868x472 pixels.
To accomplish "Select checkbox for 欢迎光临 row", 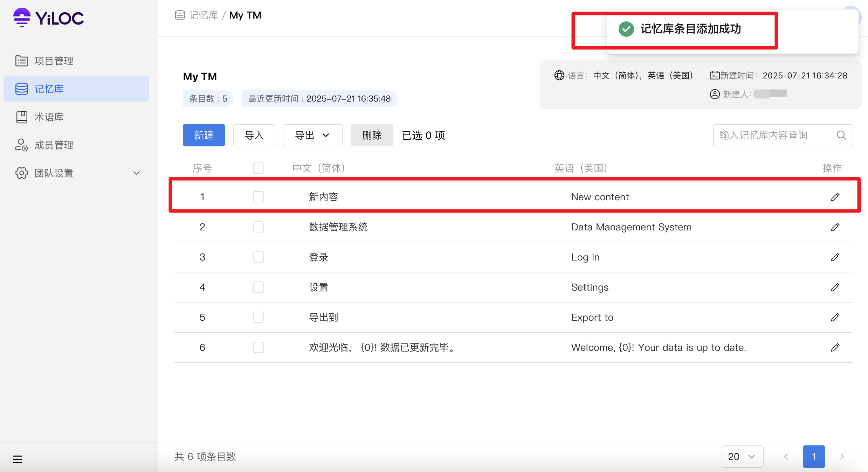I will 259,347.
